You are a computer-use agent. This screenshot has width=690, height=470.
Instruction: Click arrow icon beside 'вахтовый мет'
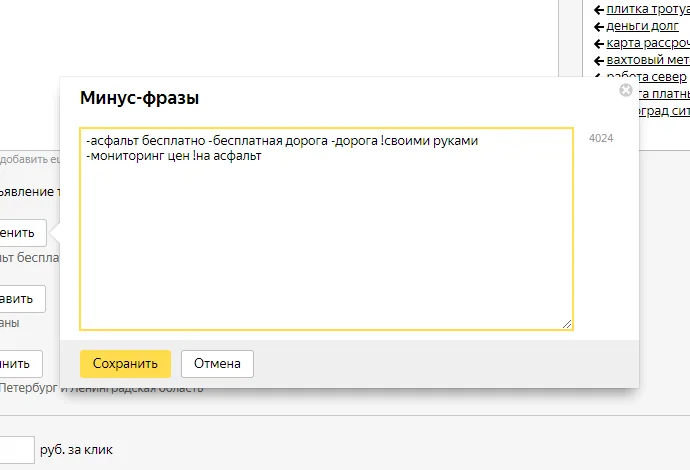pyautogui.click(x=598, y=60)
